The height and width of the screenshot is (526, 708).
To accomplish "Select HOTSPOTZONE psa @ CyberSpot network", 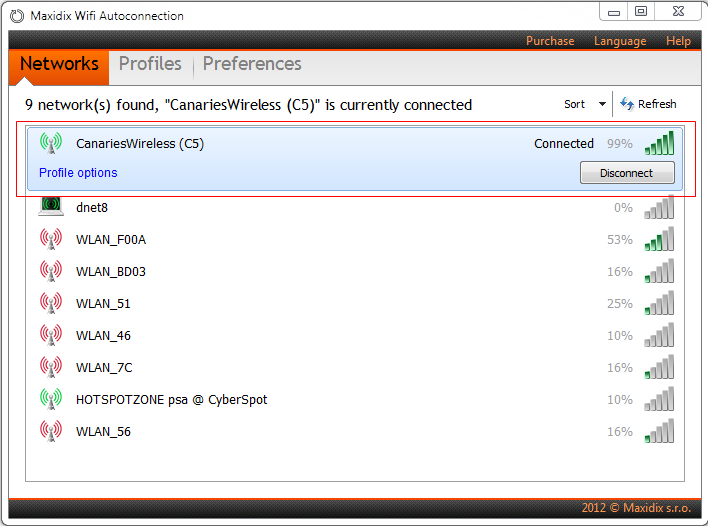I will (172, 400).
